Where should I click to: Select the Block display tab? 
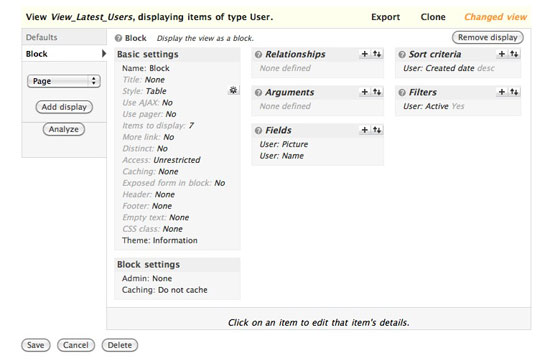click(64, 54)
